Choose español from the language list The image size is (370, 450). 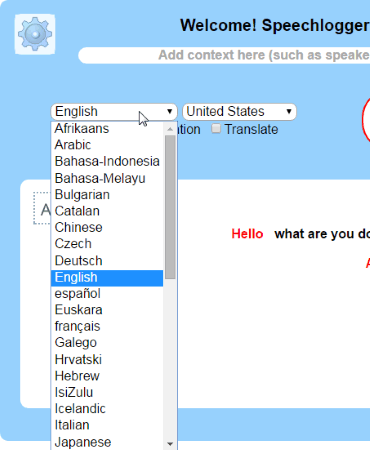(107, 294)
